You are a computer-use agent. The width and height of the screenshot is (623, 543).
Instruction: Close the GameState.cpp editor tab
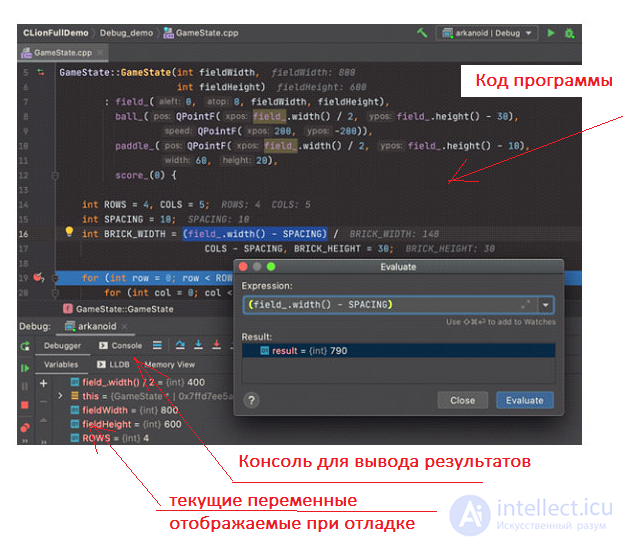click(x=101, y=52)
